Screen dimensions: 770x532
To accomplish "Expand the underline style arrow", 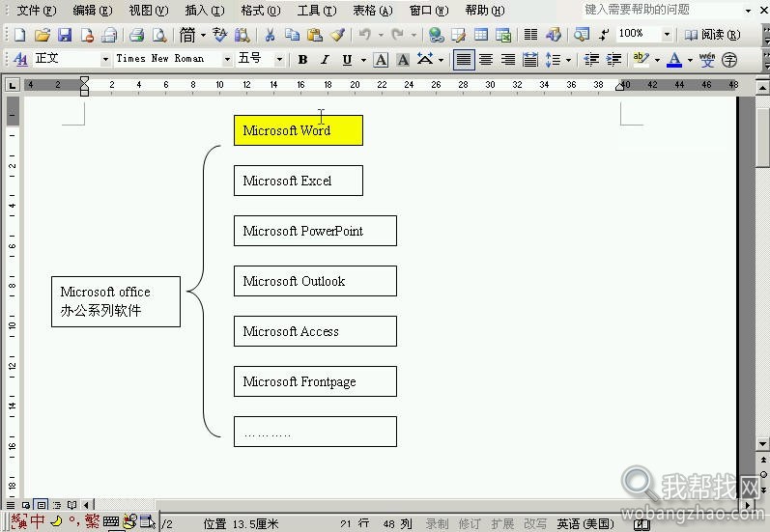I will point(363,60).
